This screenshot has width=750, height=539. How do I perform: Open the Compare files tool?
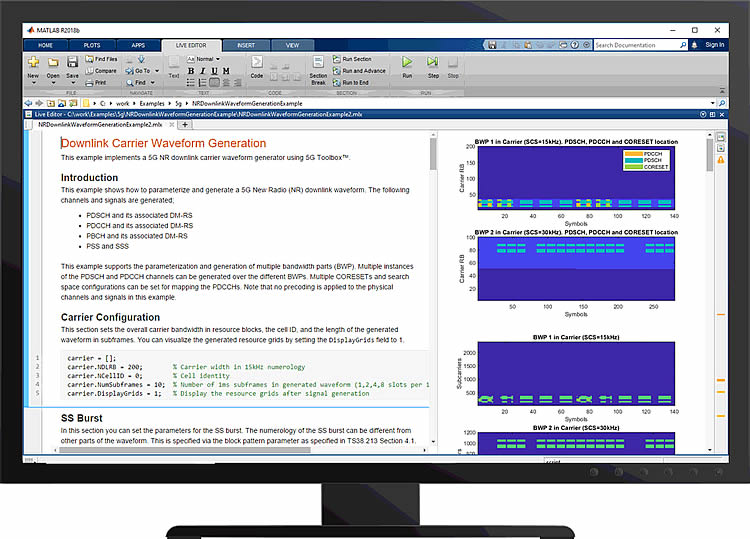click(102, 71)
